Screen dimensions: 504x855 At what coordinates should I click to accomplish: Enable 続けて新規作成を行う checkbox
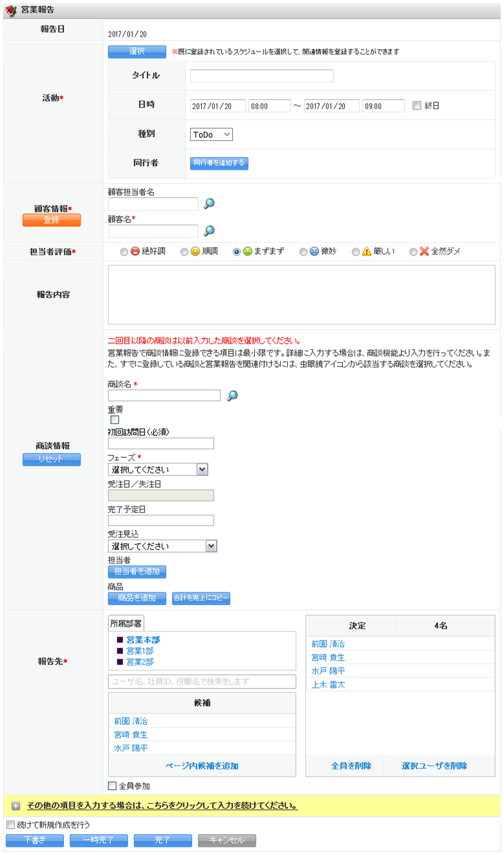10,825
